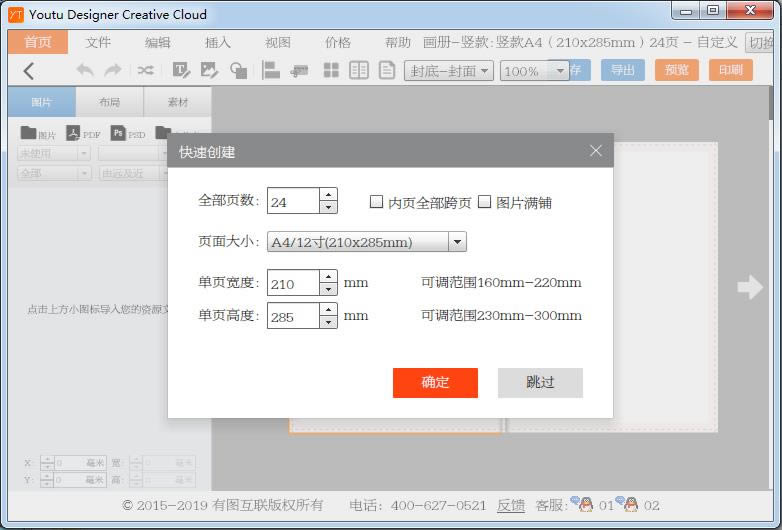Image resolution: width=782 pixels, height=530 pixels.
Task: Enable the 图片满铺 checkbox
Action: (484, 201)
